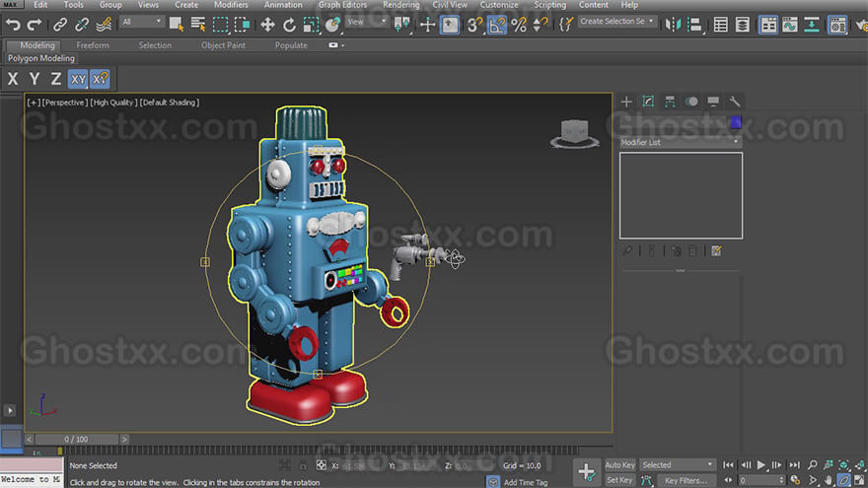The image size is (868, 488).
Task: Click the Polygon Modeling panel button
Action: [41, 58]
